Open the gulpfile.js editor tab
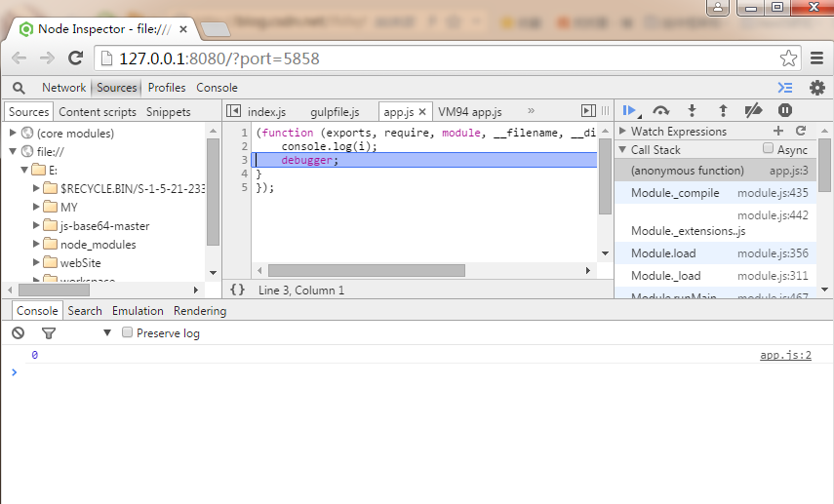834x504 pixels. point(334,112)
